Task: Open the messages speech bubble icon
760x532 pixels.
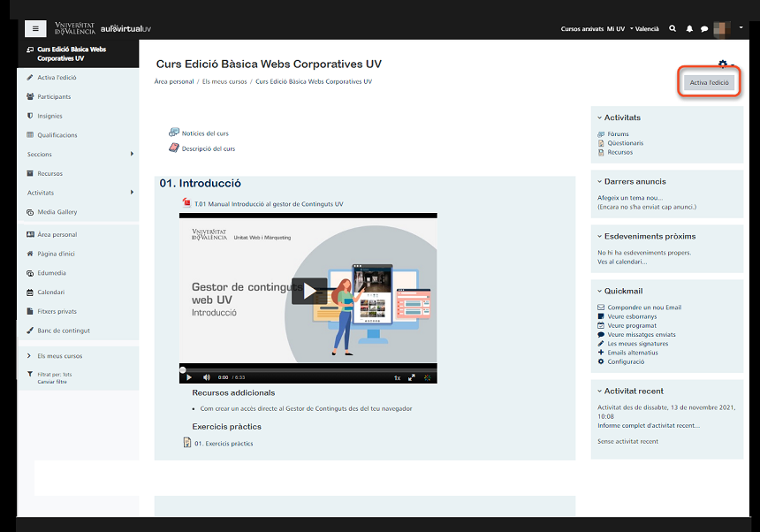Action: click(x=704, y=29)
